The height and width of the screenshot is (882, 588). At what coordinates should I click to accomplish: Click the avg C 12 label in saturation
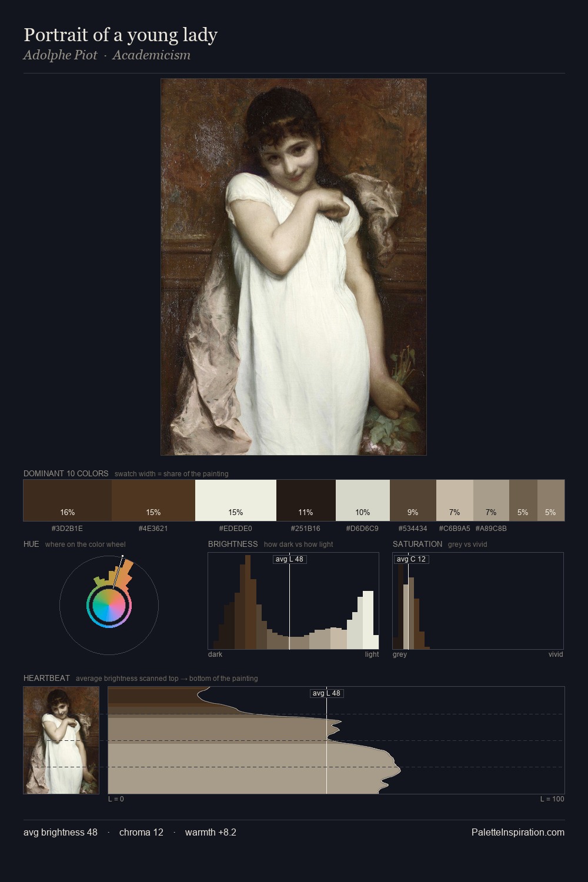(411, 559)
